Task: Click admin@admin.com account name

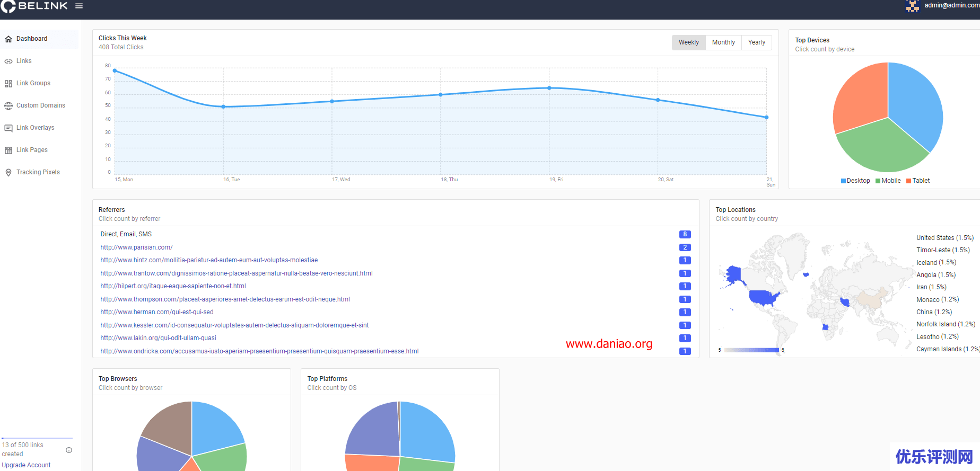Action: 952,5
